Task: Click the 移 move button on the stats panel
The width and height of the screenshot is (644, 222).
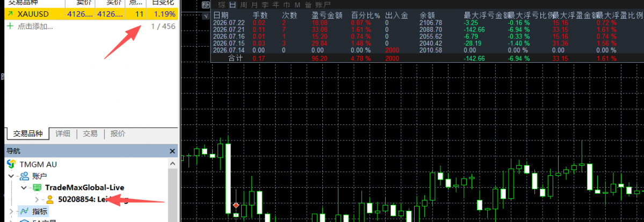Action: (207, 5)
